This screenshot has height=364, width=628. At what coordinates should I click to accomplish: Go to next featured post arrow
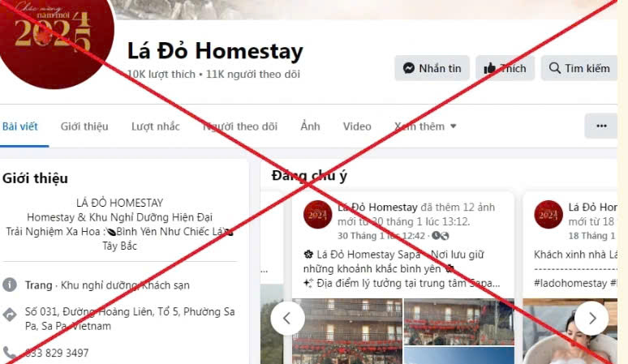[592, 319]
